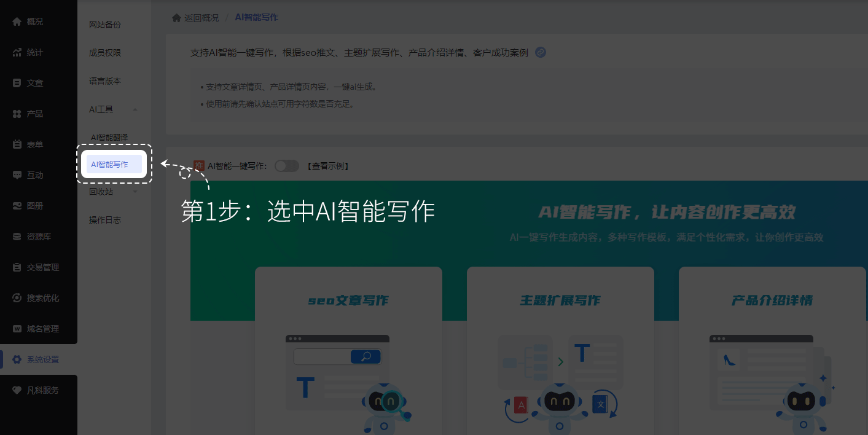Click the bullet text 使用前请先确认站点可用字符数是否充足
Screen dimensions: 868x435
point(280,104)
